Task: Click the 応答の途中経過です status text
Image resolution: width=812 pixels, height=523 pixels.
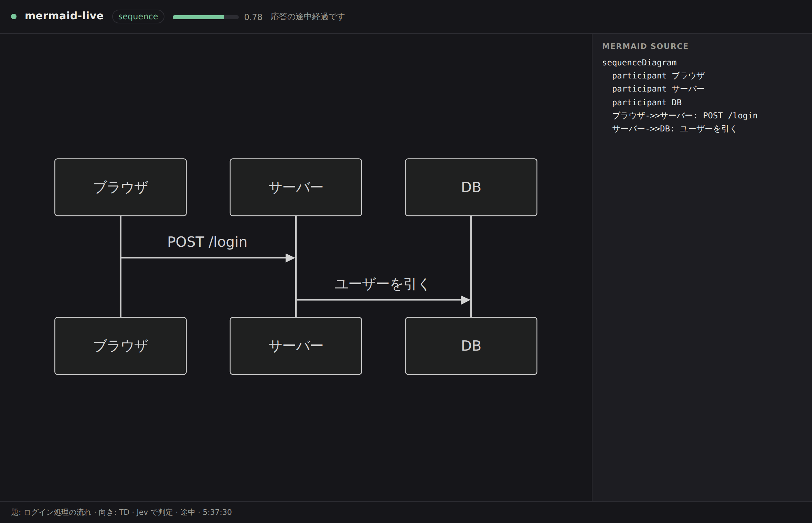Action: point(308,17)
